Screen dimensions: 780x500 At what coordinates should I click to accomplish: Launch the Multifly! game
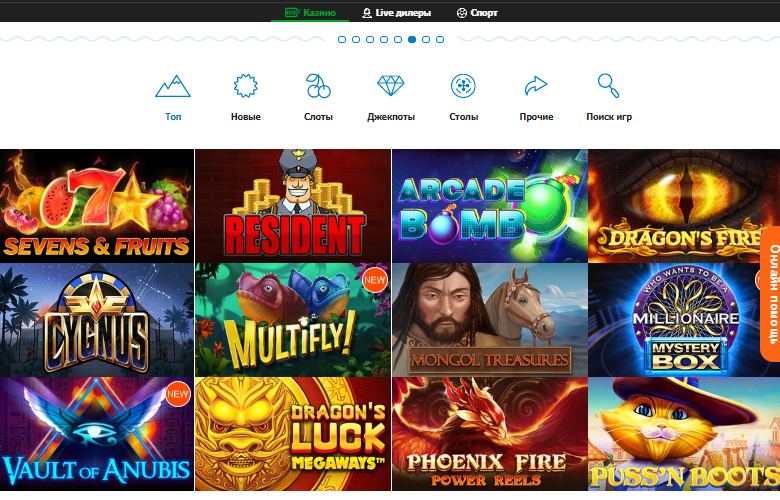[293, 320]
